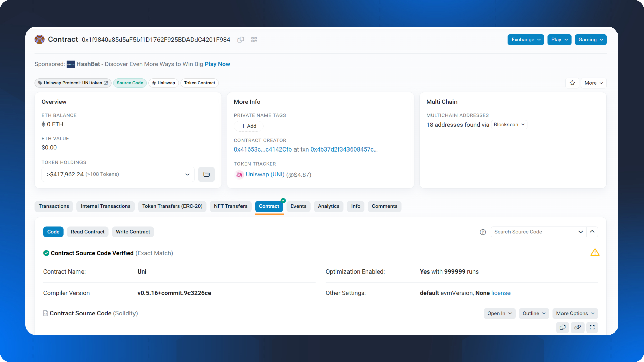Image resolution: width=644 pixels, height=362 pixels.
Task: Open the Uniswap (UNI) token tracker link
Action: [x=265, y=174]
